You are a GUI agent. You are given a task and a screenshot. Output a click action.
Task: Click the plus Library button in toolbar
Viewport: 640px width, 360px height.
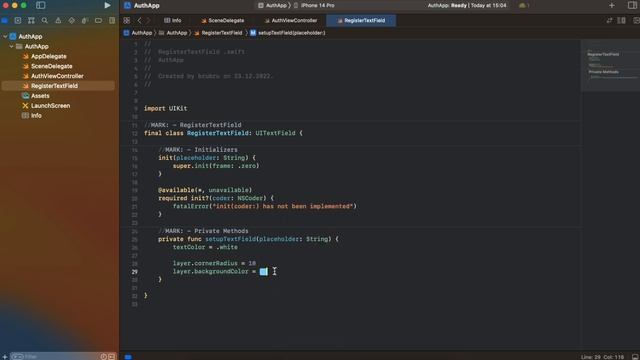(611, 5)
